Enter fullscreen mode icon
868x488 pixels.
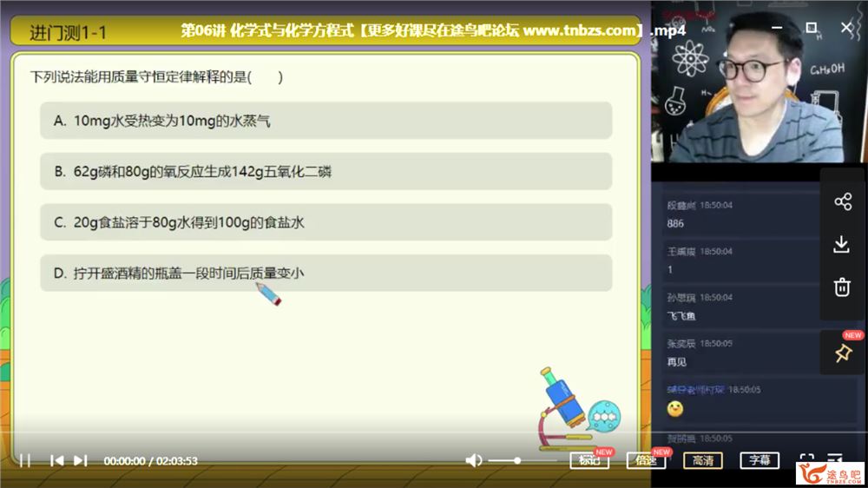tap(806, 458)
